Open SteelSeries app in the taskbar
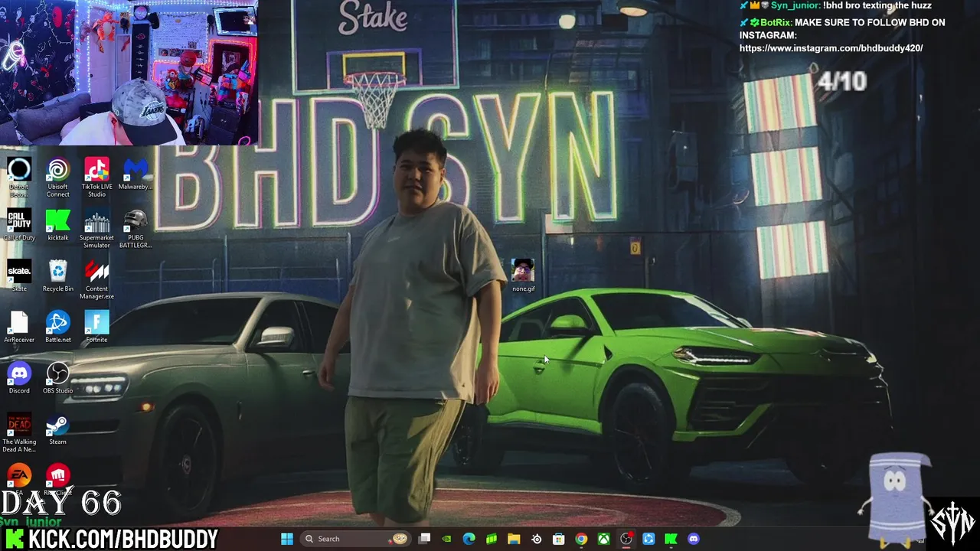The image size is (980, 551). pos(537,539)
